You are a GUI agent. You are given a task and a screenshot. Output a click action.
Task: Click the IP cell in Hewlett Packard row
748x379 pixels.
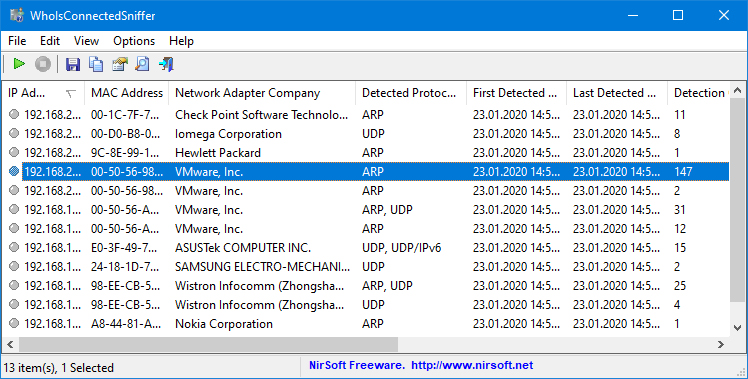[52, 153]
